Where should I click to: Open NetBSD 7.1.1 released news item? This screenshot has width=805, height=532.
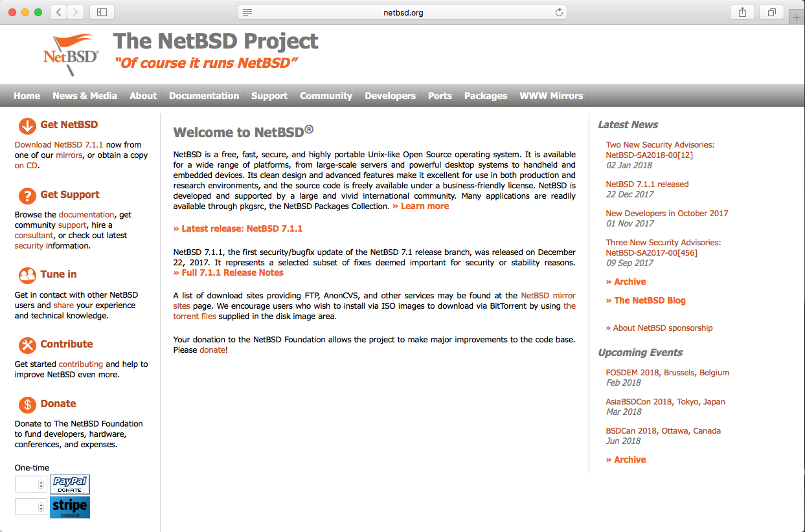647,184
